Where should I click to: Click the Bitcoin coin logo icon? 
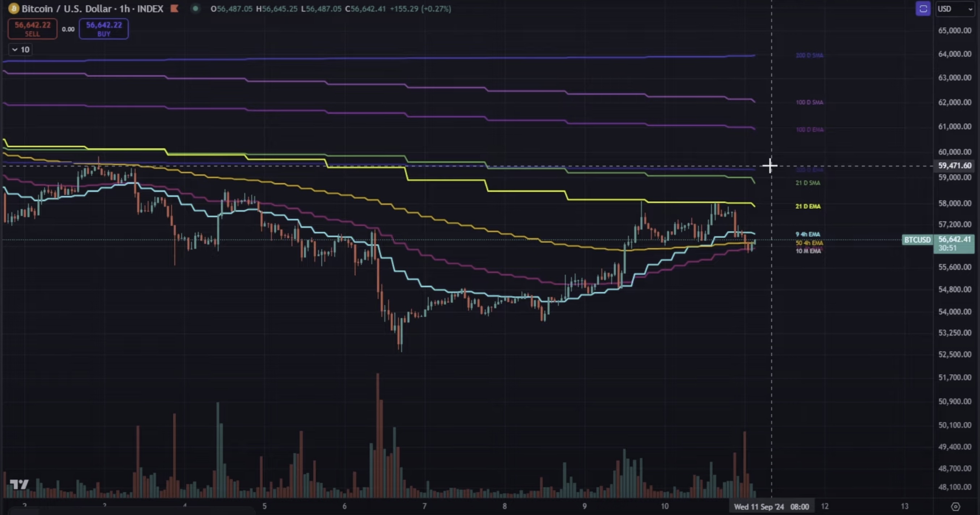14,8
